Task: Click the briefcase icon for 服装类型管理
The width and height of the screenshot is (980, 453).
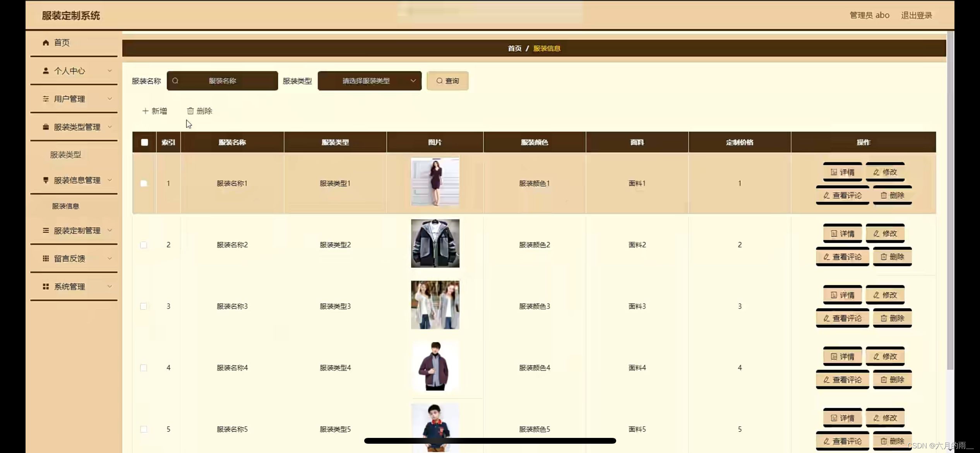Action: pos(46,127)
